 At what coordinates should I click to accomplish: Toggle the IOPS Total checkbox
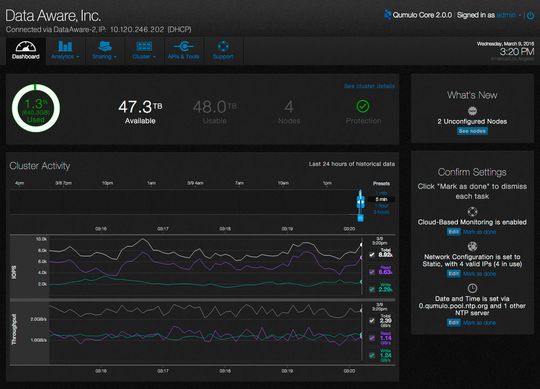372,255
